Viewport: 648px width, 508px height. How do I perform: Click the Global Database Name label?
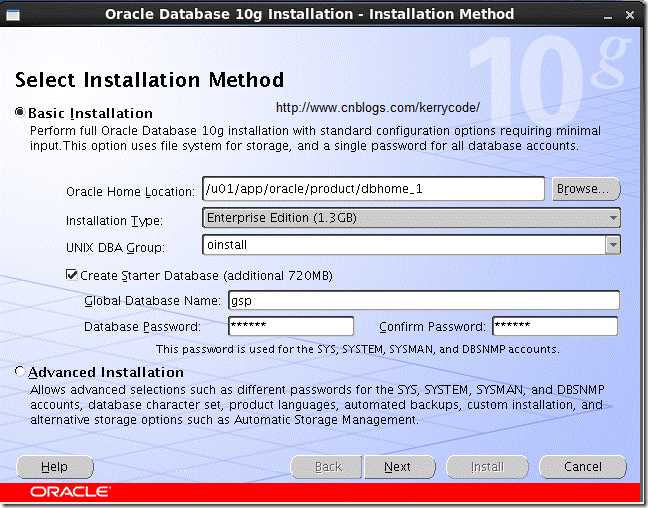(152, 301)
